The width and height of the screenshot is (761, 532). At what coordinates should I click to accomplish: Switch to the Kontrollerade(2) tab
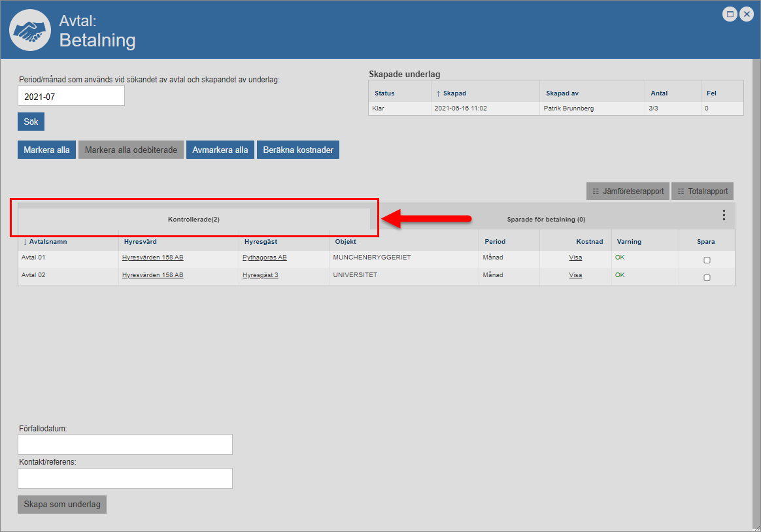pyautogui.click(x=194, y=219)
